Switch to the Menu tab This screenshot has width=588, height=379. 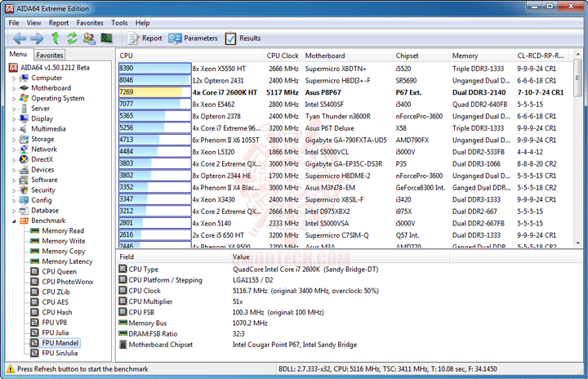(18, 54)
